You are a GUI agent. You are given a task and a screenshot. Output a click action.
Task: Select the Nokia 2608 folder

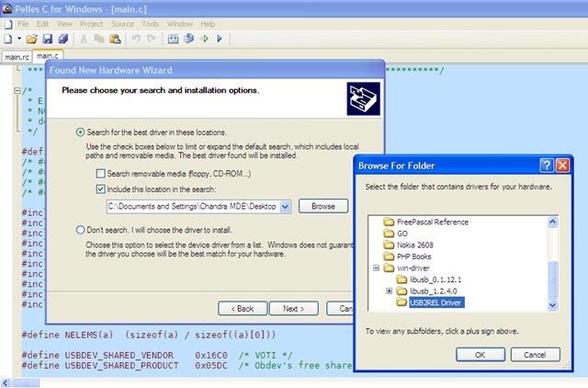point(414,245)
